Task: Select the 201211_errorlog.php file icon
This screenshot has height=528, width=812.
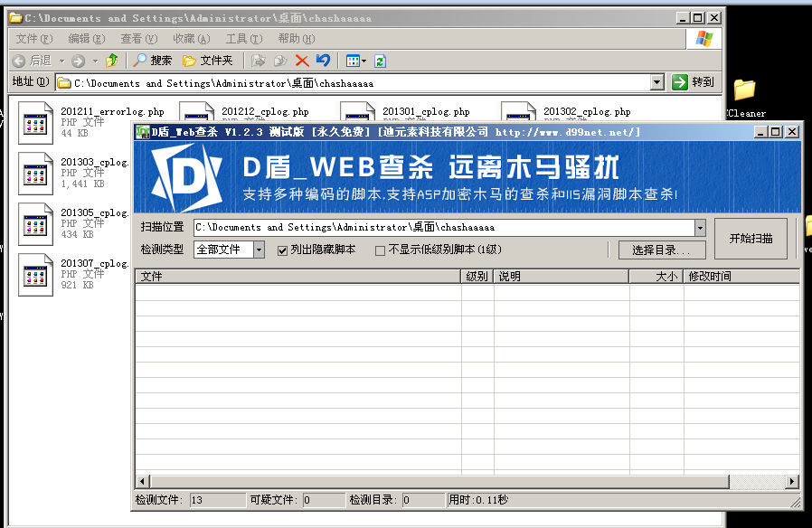Action: (x=35, y=123)
